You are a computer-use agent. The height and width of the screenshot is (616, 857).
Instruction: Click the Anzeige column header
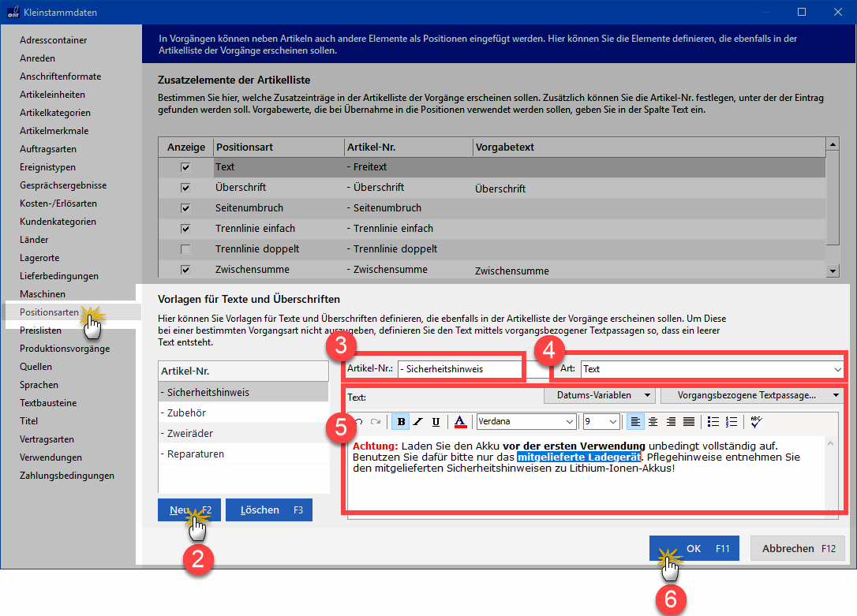185,147
